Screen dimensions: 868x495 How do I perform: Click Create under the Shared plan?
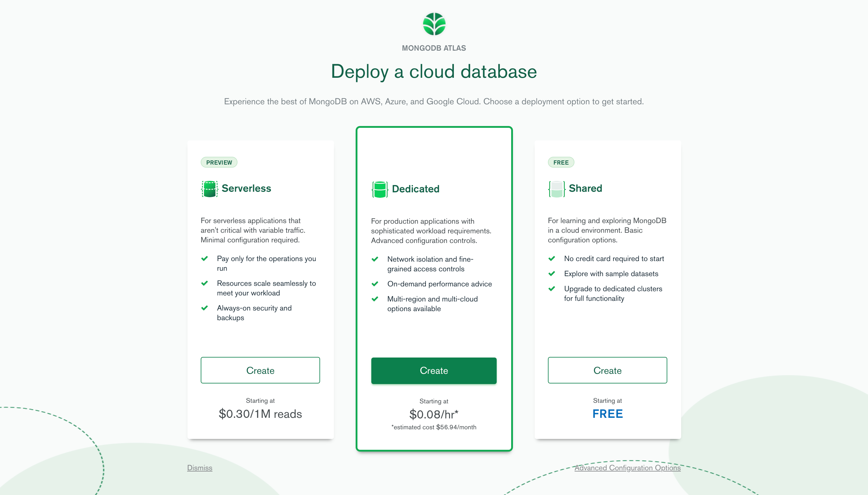click(607, 370)
